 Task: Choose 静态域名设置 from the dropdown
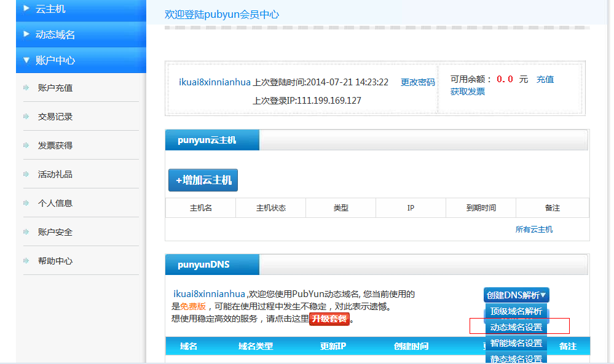click(x=516, y=358)
